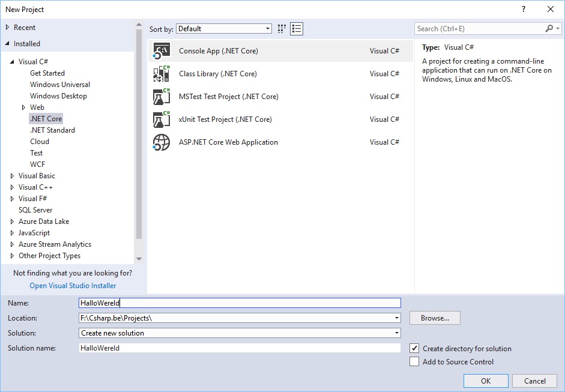This screenshot has height=392, width=565.
Task: Click the Browse... button
Action: pos(435,318)
